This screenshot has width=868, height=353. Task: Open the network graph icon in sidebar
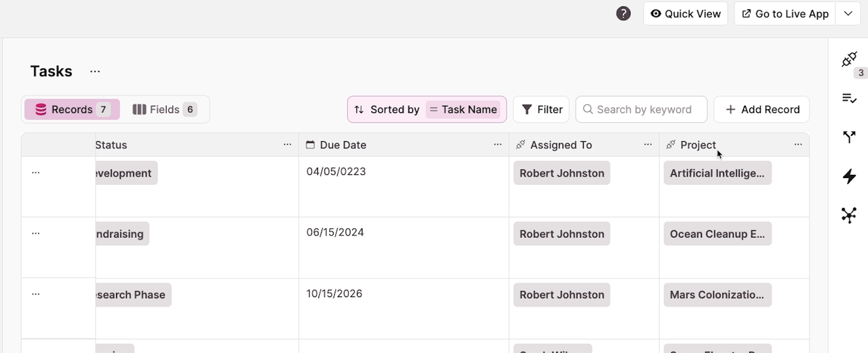(849, 215)
